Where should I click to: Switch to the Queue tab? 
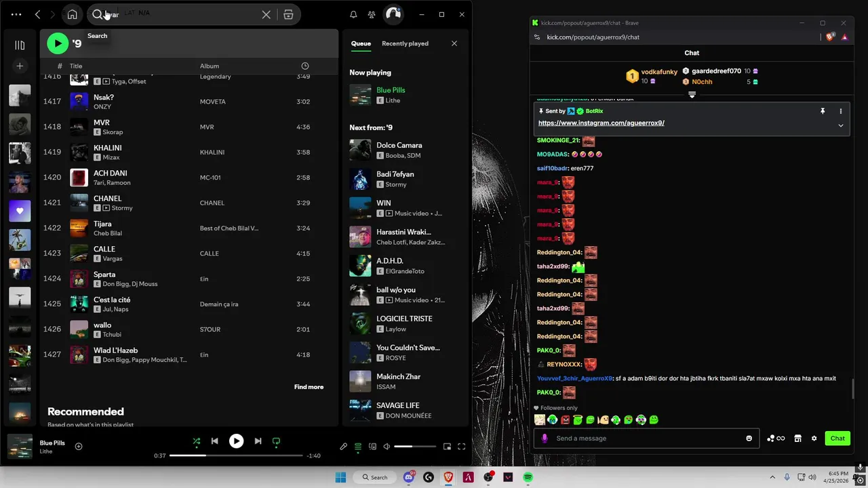pos(361,43)
